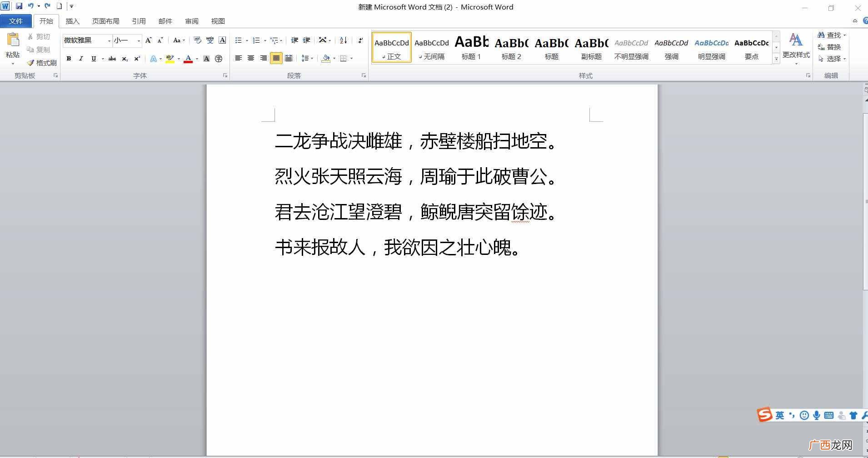
Task: Open the font name dropdown 微软雅黑
Action: click(109, 41)
